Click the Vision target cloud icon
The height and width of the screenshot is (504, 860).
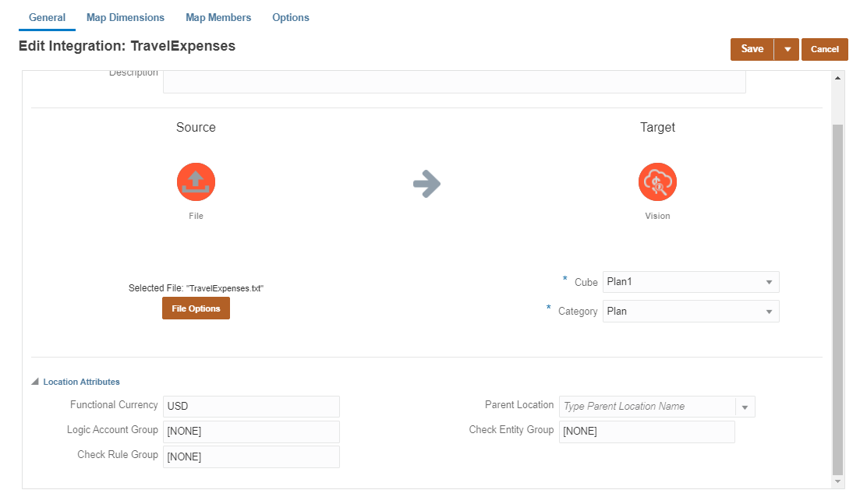point(657,182)
